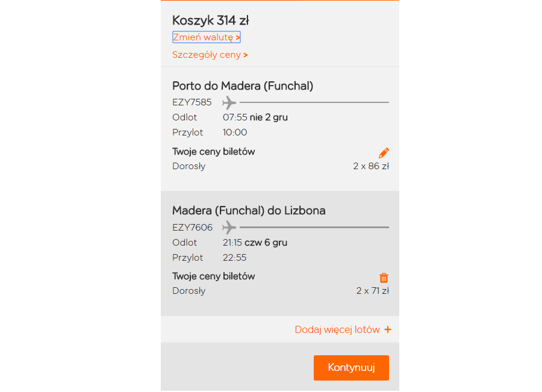The image size is (542, 392).
Task: Select the Madera (Funchal) do Lizbona title
Action: [249, 211]
